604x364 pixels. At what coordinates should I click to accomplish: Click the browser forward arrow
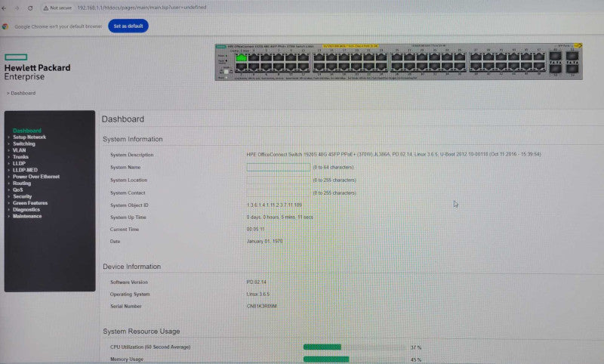[x=17, y=8]
